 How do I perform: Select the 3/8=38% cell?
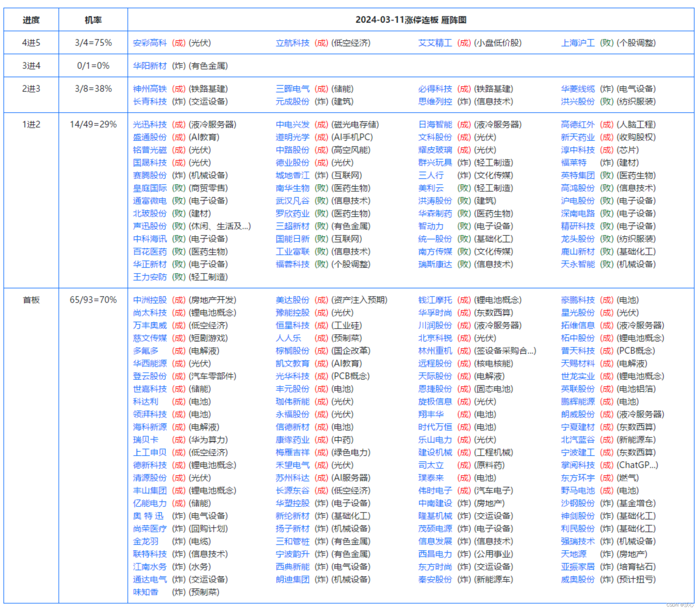click(x=93, y=89)
